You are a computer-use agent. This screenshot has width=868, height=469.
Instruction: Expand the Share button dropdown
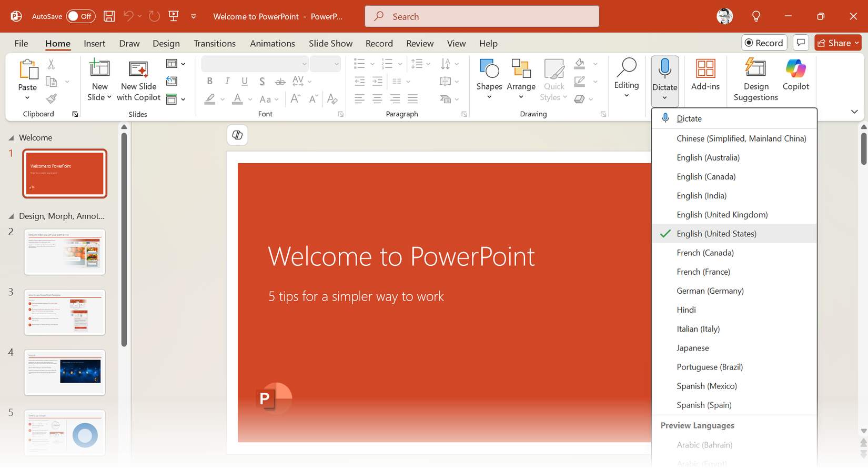(x=857, y=43)
